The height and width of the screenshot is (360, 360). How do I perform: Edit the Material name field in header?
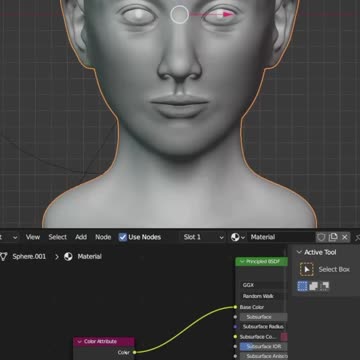click(281, 237)
